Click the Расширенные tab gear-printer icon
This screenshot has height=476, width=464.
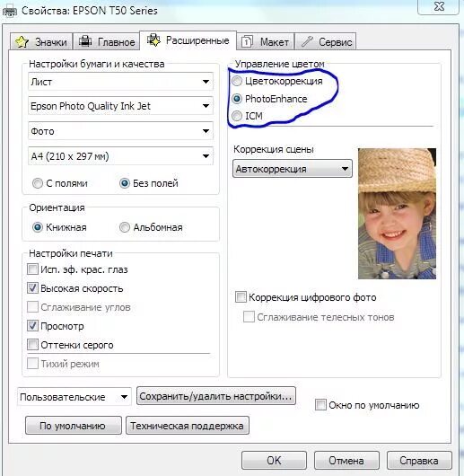click(x=153, y=40)
